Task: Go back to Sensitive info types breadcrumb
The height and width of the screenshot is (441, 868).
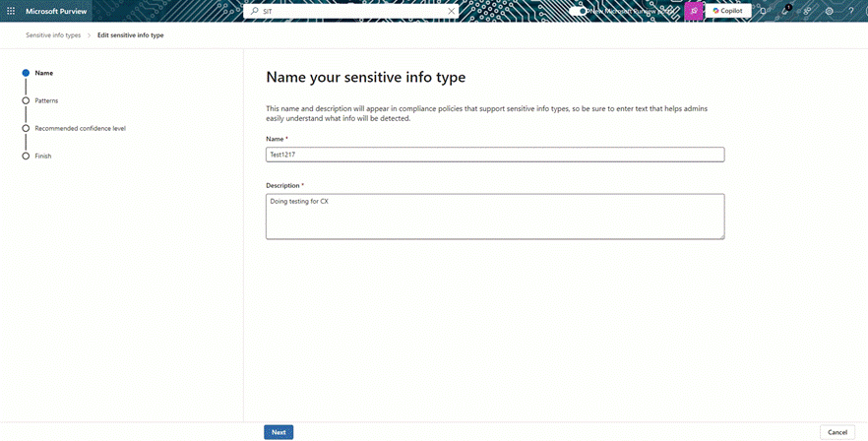Action: 53,34
